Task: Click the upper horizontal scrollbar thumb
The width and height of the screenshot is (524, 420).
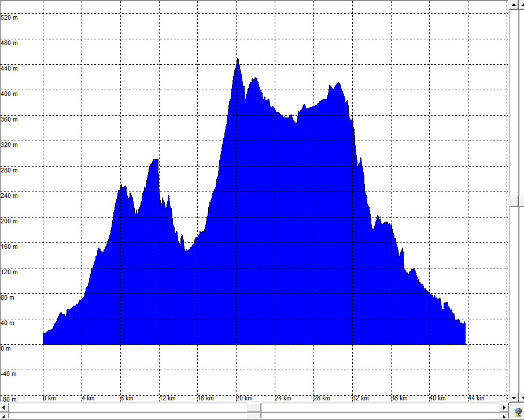Action: (x=254, y=407)
